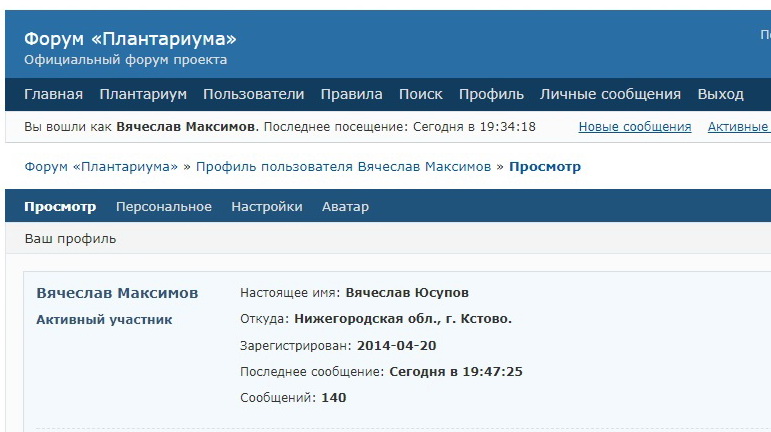Click the Профиль пользователя breadcrumb link
This screenshot has height=432, width=771.
(343, 166)
